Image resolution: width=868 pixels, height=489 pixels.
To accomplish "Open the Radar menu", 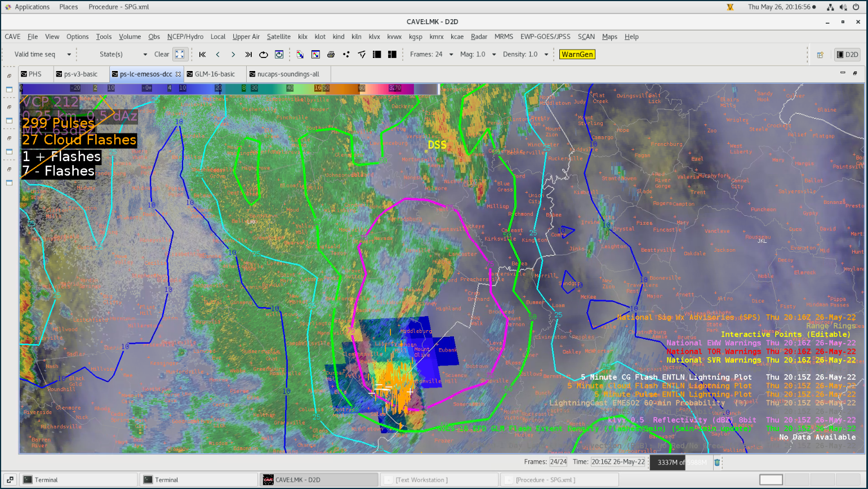I will pos(479,37).
